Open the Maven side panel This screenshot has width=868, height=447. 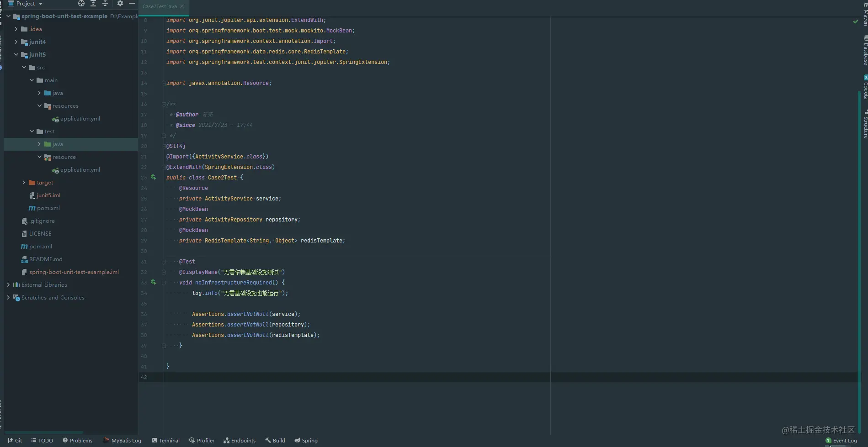865,14
